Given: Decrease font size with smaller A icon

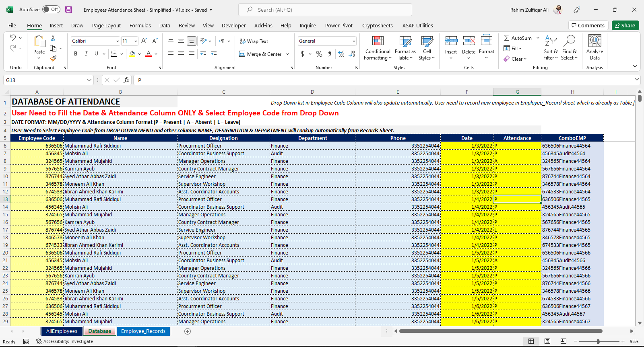Looking at the screenshot, I should pos(155,41).
